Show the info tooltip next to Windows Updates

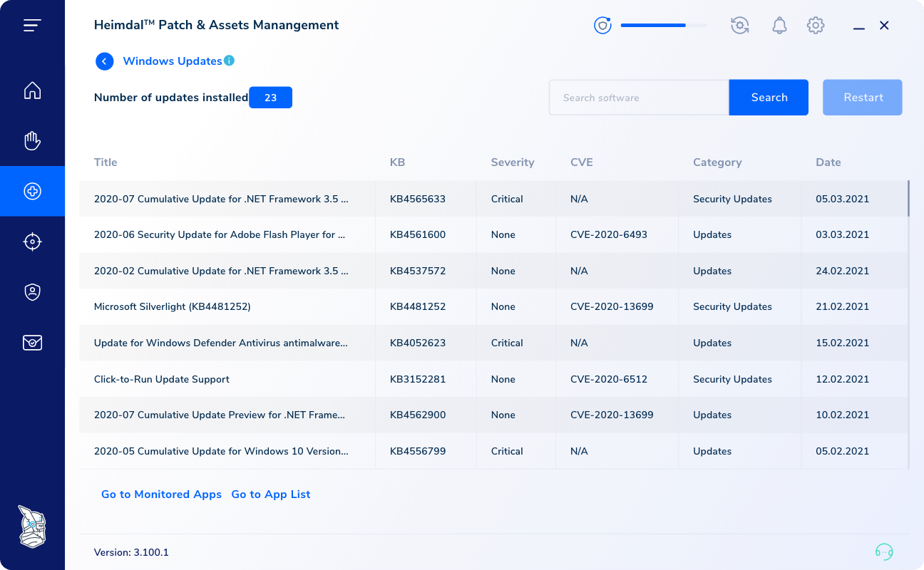(x=229, y=61)
